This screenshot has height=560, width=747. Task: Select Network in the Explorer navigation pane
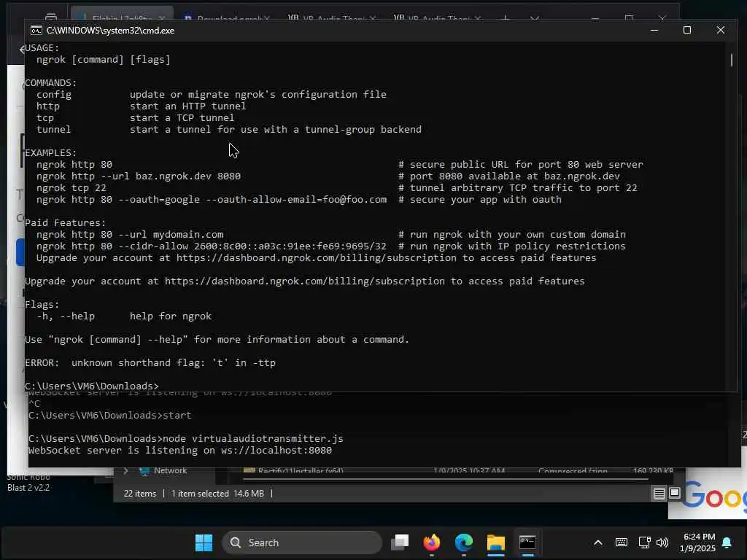(x=170, y=471)
